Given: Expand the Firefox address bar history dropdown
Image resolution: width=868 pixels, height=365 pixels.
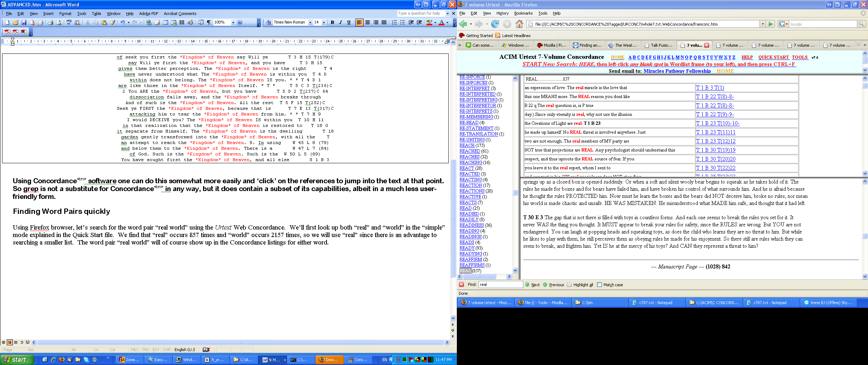Looking at the screenshot, I should point(763,24).
